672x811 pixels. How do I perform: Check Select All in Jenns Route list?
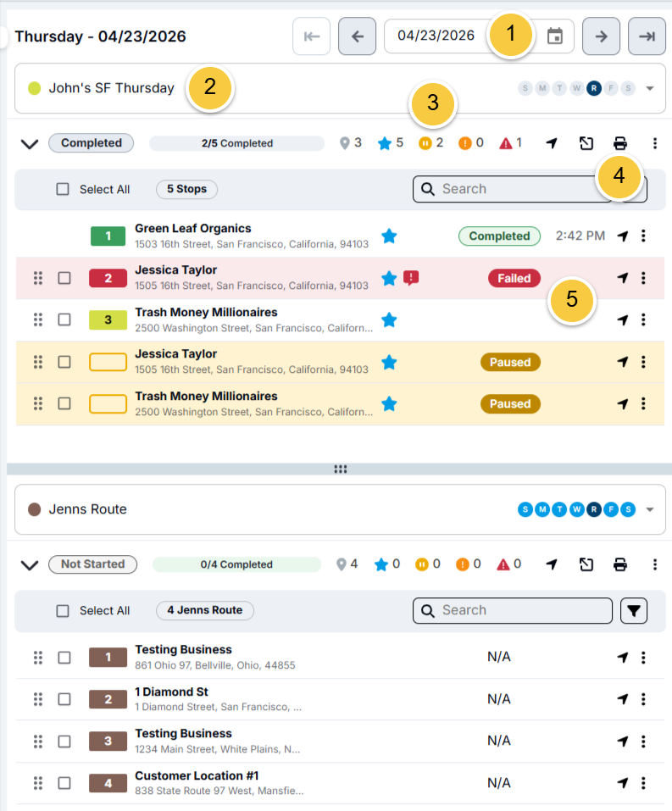coord(63,611)
